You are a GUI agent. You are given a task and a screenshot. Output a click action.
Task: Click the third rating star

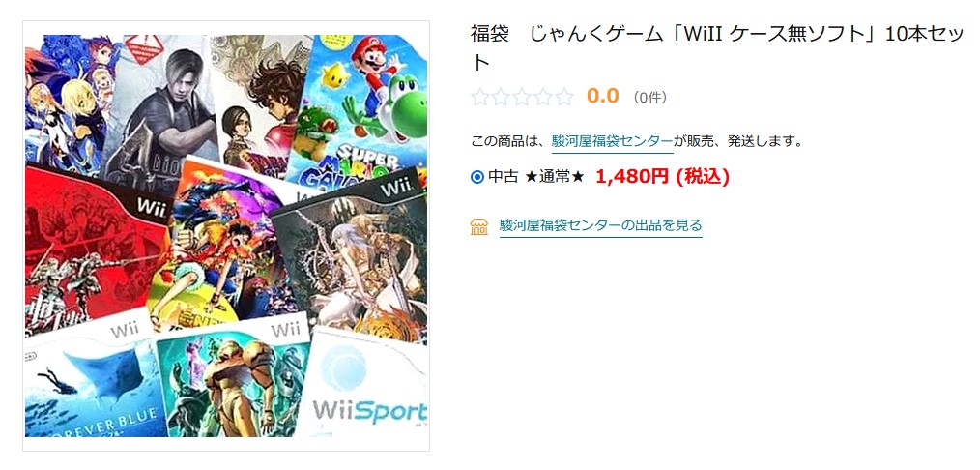point(522,97)
